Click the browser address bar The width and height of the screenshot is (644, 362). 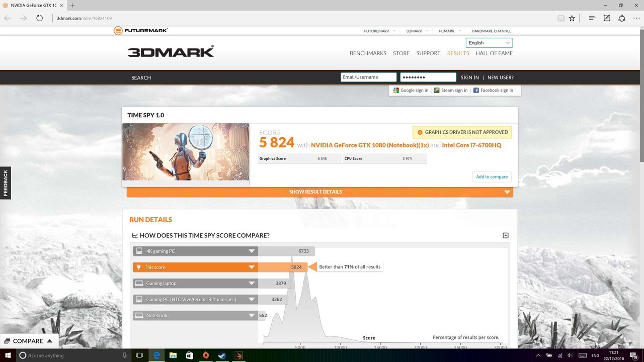(302, 18)
